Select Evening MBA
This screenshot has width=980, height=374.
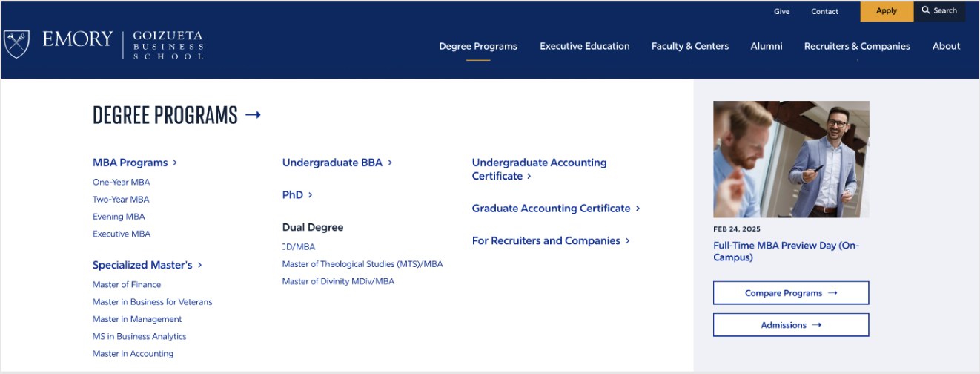click(x=119, y=217)
